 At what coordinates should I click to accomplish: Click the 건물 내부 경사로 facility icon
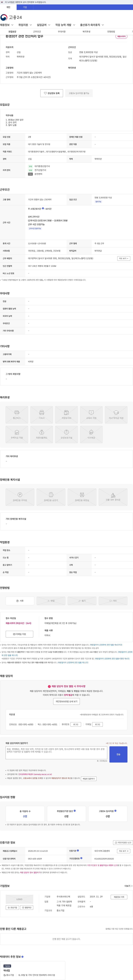click(113, 497)
